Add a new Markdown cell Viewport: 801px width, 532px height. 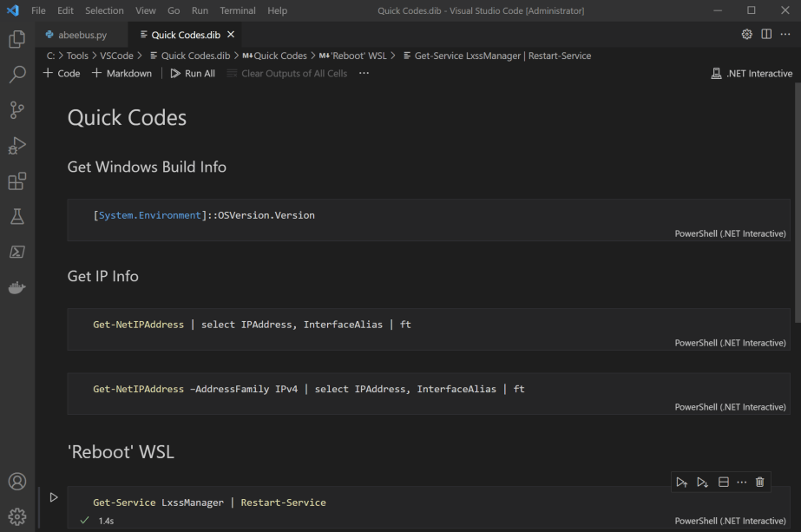[121, 73]
